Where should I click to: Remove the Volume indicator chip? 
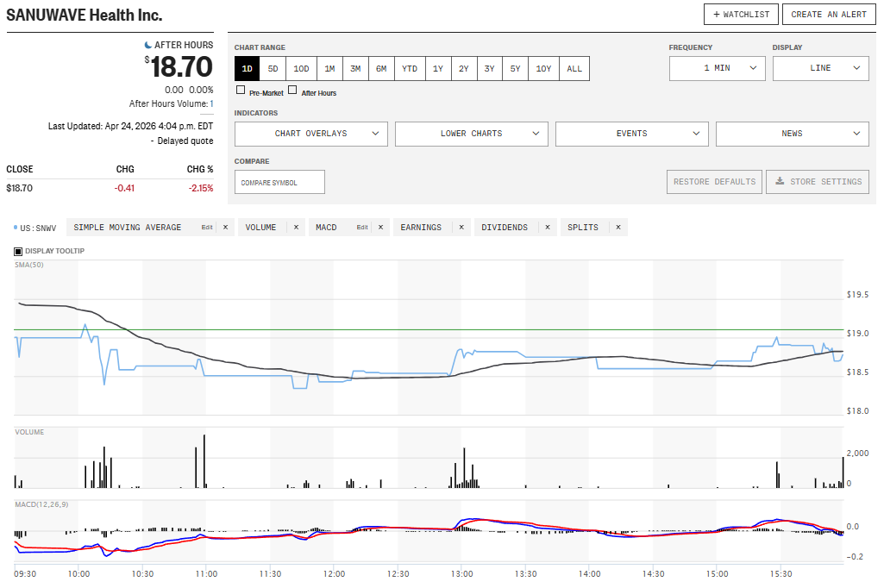[296, 228]
